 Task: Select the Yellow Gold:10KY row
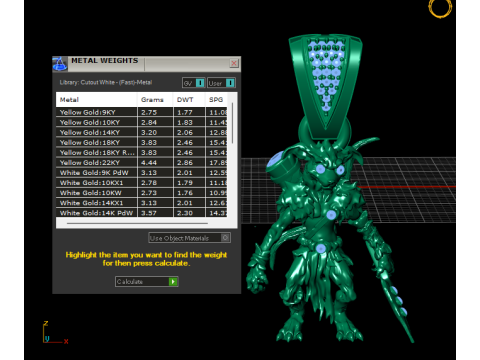point(142,122)
